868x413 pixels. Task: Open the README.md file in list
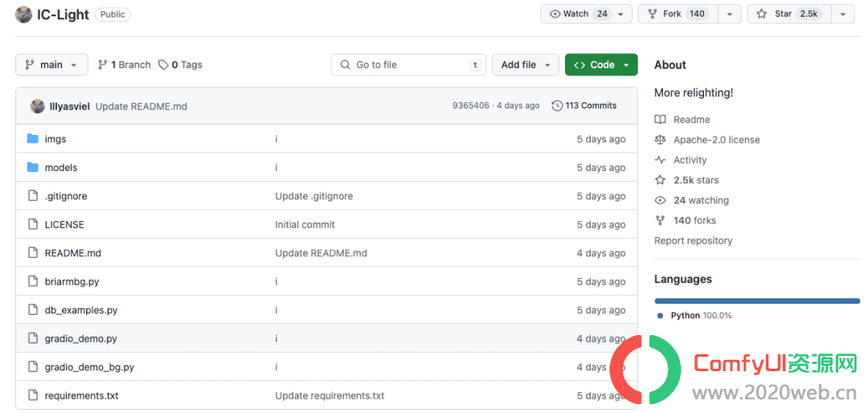click(x=73, y=253)
